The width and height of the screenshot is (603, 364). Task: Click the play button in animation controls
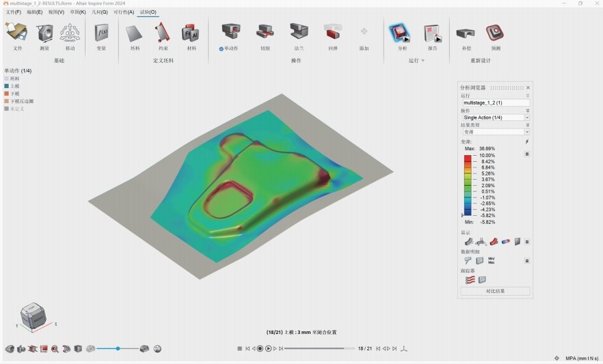click(268, 348)
